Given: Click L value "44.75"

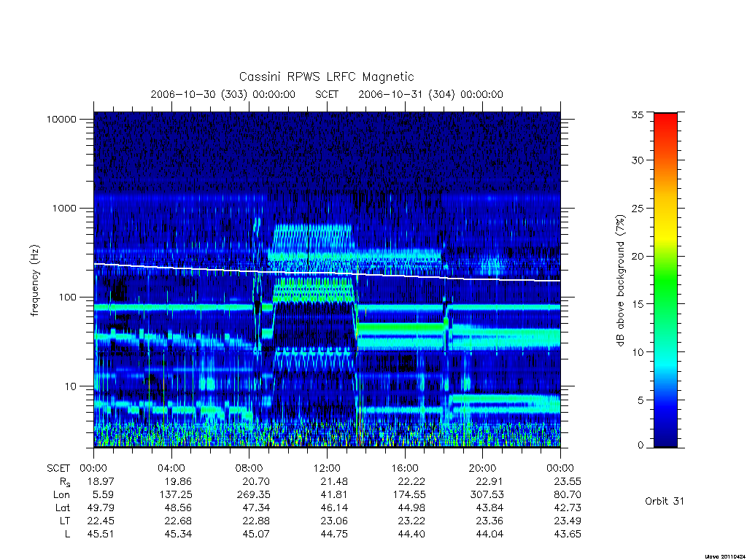Looking at the screenshot, I should (x=334, y=534).
